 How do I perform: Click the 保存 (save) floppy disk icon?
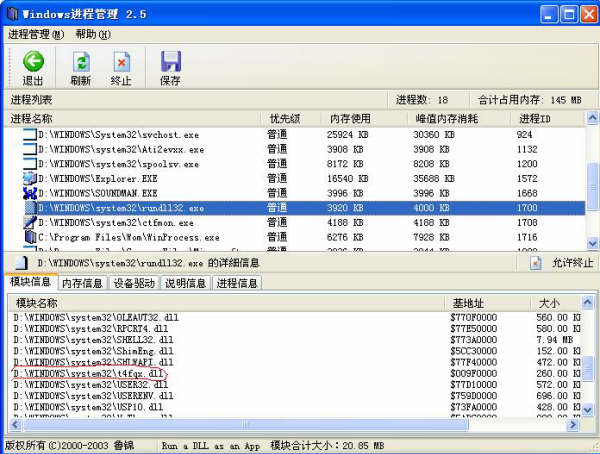point(171,61)
